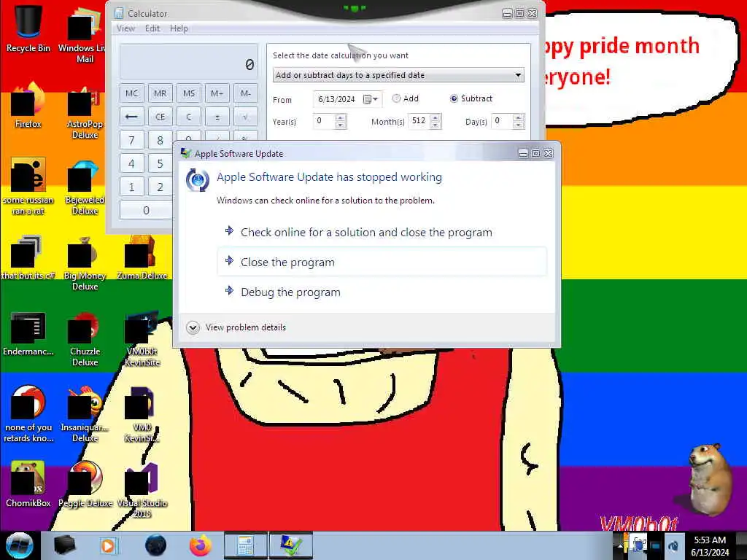Launch the Firefox desktop shortcut
747x560 pixels.
click(x=28, y=106)
